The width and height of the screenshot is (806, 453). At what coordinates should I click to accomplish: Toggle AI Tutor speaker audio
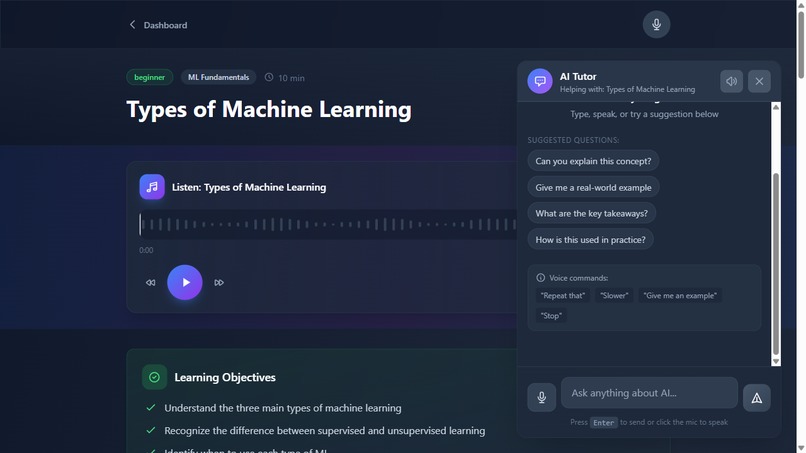[731, 81]
